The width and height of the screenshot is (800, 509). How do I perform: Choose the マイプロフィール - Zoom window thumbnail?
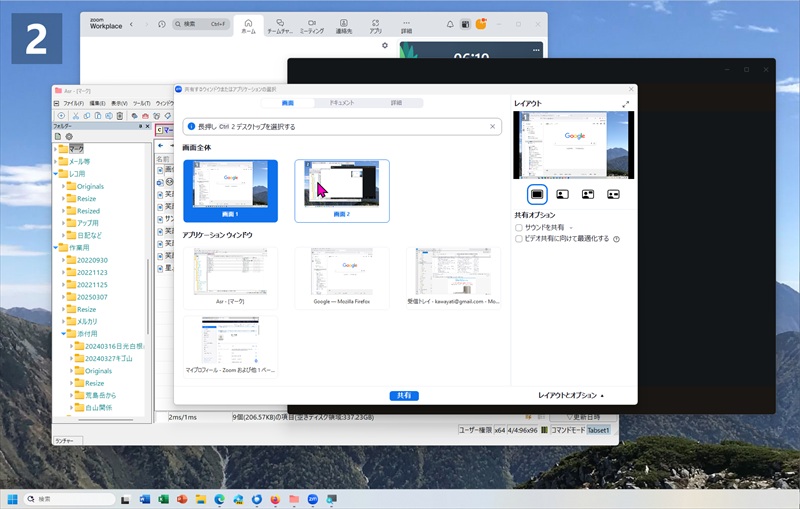[231, 347]
